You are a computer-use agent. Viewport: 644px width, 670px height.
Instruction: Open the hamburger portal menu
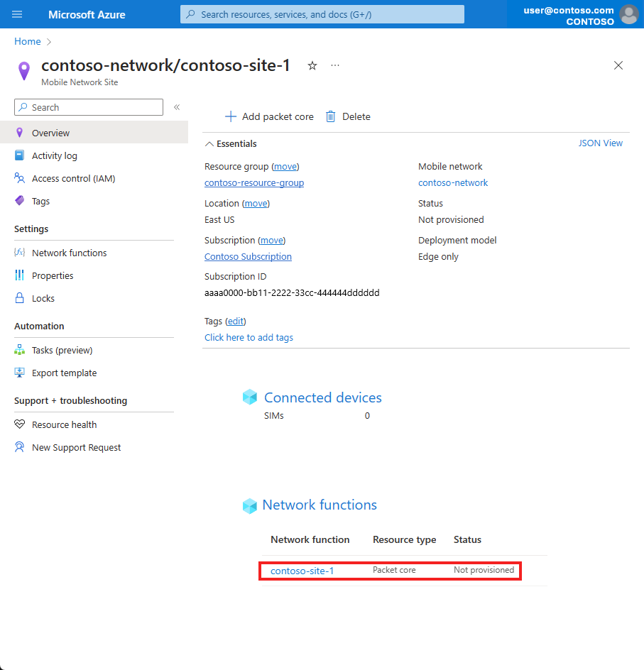[x=17, y=14]
